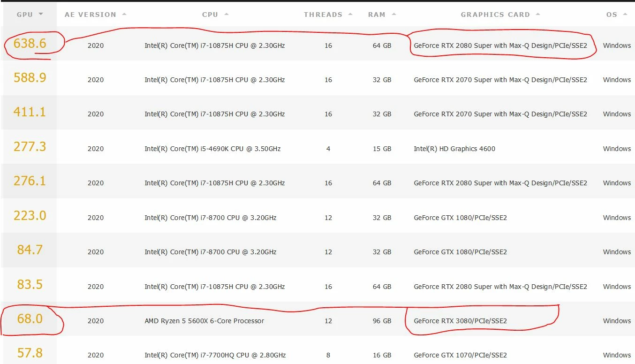This screenshot has height=364, width=635.
Task: Click the 2020 AE version in the 277.3 row
Action: tap(96, 149)
